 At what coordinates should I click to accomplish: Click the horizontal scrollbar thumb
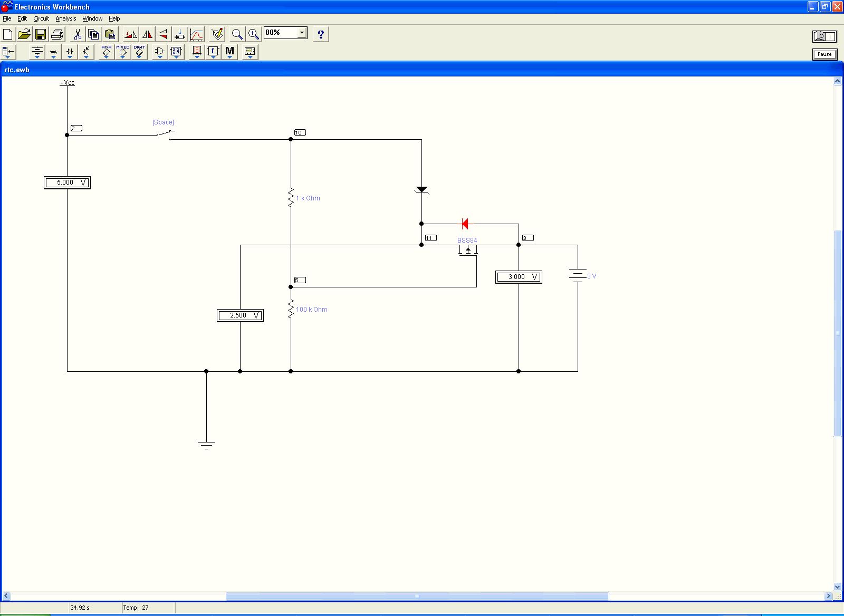pos(417,596)
